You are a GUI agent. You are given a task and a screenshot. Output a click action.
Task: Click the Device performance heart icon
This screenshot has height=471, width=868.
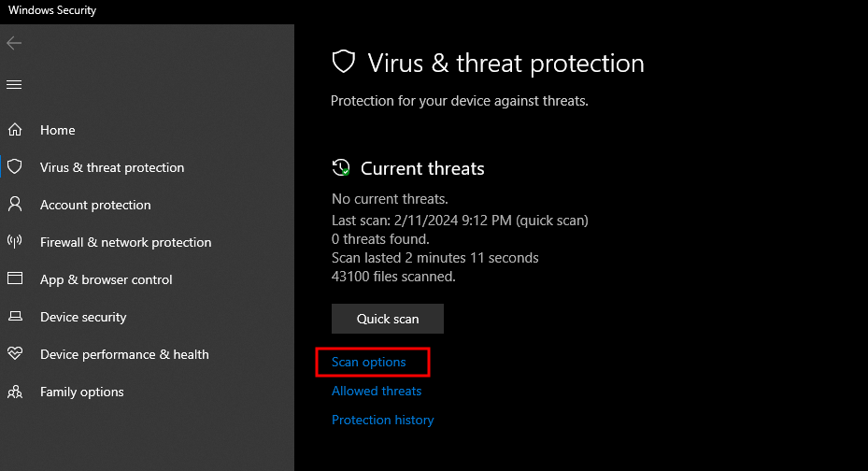coord(15,354)
